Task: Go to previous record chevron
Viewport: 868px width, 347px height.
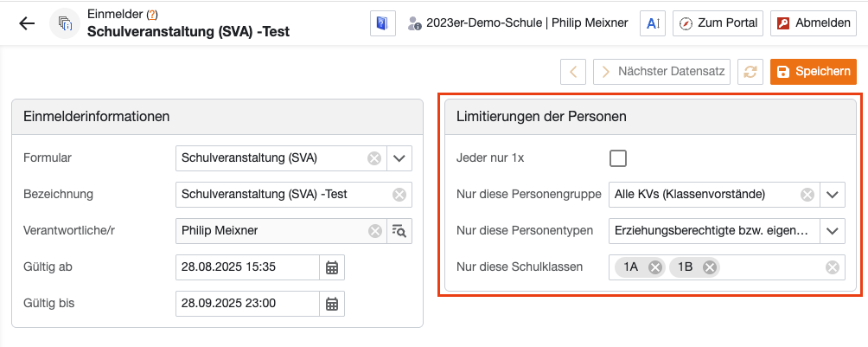Action: tap(574, 71)
